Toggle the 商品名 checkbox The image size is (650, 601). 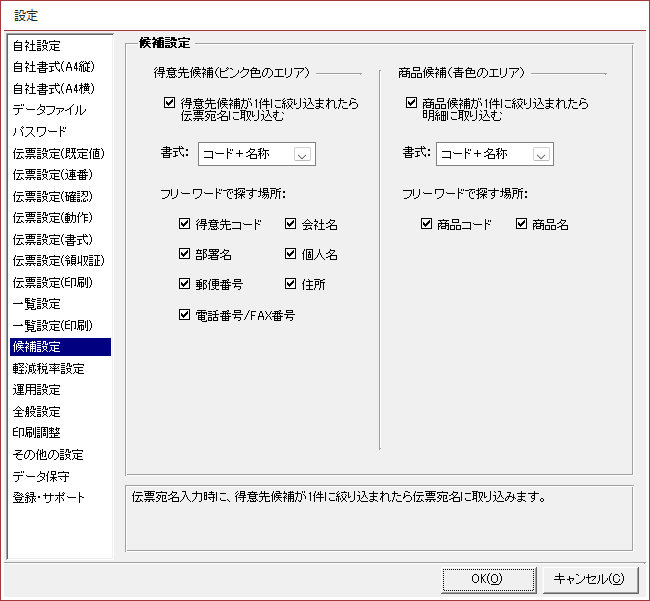pos(522,224)
